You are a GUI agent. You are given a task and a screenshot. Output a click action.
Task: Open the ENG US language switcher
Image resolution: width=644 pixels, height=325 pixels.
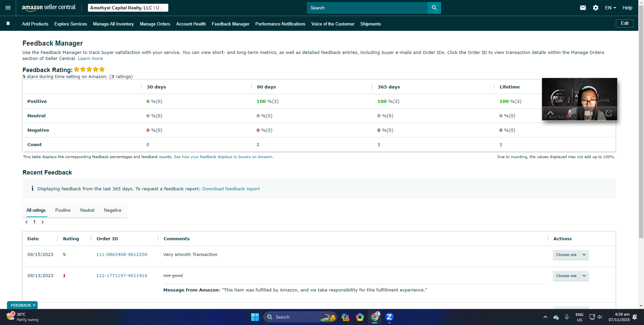click(580, 317)
